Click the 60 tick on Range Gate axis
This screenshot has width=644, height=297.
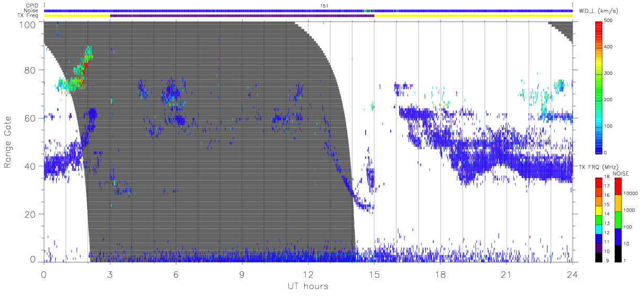[31, 118]
